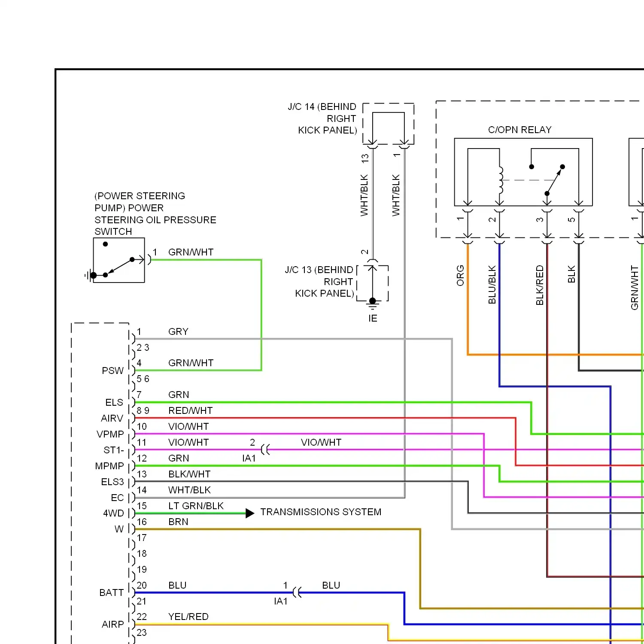The width and height of the screenshot is (644, 644).
Task: Click the GRN/WHT wire label at pin 4
Action: coord(191,363)
